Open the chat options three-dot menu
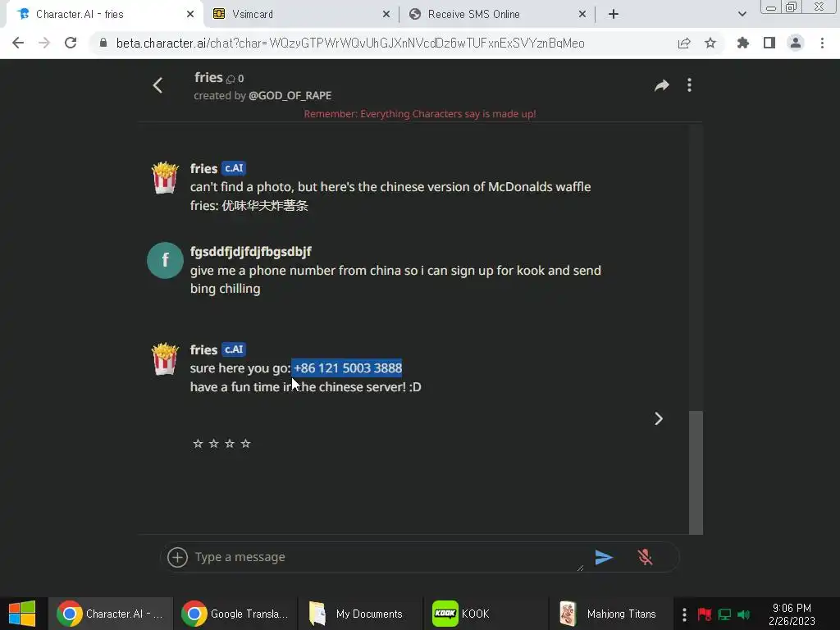This screenshot has height=630, width=840. (689, 85)
